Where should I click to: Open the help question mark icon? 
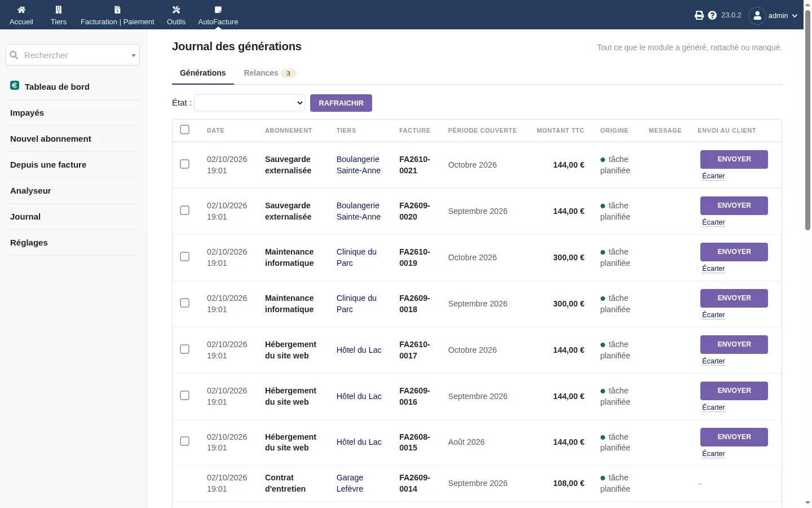[712, 15]
